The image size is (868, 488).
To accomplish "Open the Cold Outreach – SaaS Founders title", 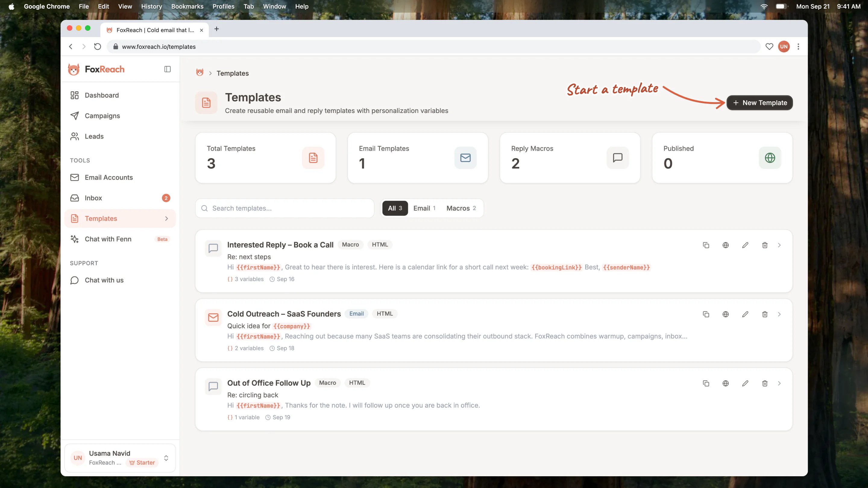I will click(x=284, y=314).
